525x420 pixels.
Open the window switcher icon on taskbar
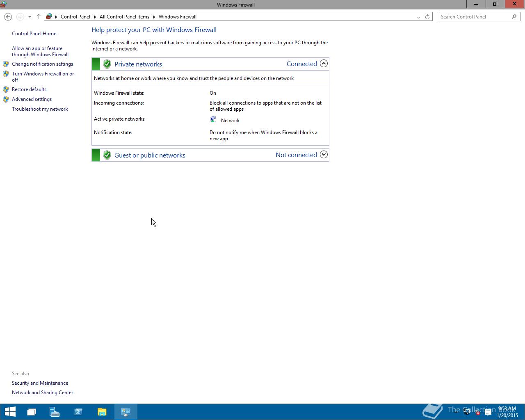pos(32,412)
